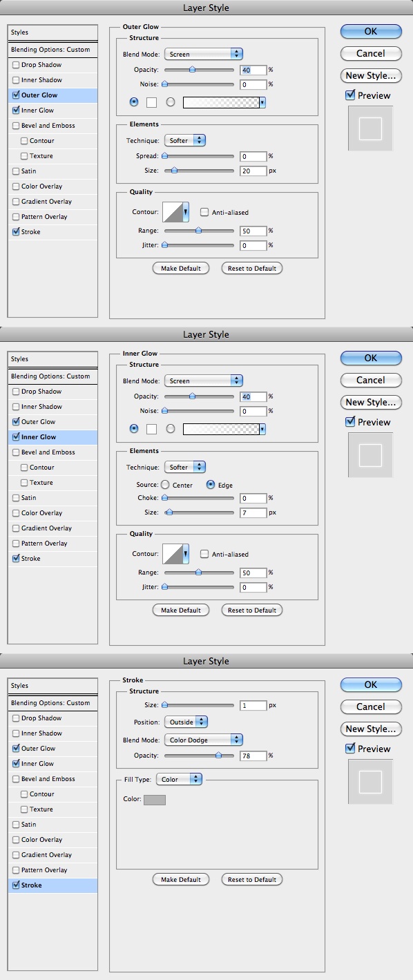Enable Anti-aliased in the Inner Glow Quality section
The image size is (413, 980).
point(204,554)
